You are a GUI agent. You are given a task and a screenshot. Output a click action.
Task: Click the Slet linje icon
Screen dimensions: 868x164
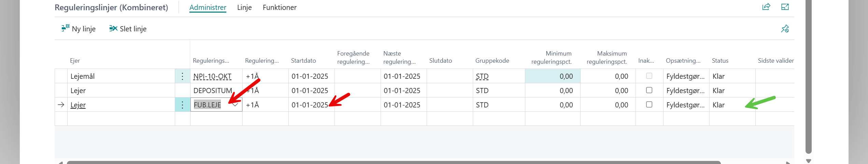point(113,28)
